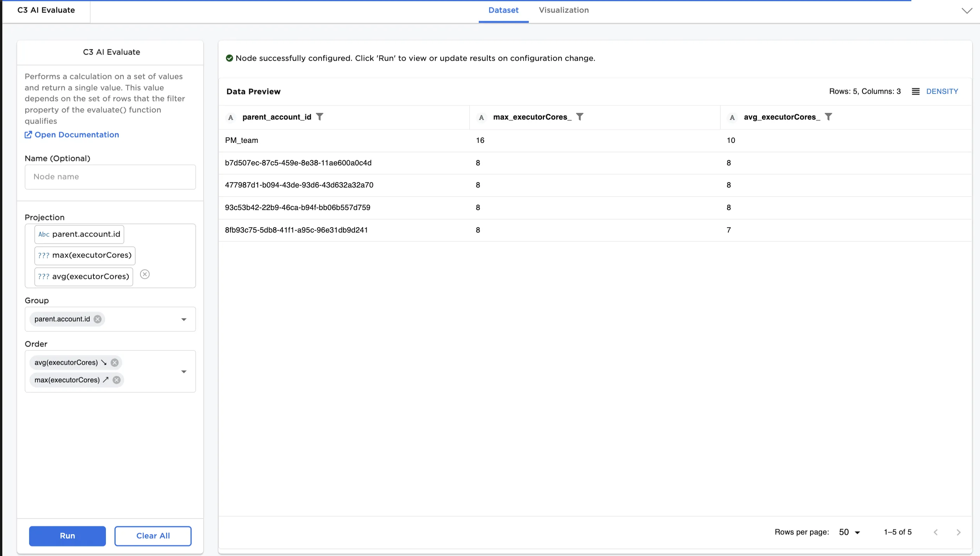Expand the Order field dropdown

(x=184, y=371)
